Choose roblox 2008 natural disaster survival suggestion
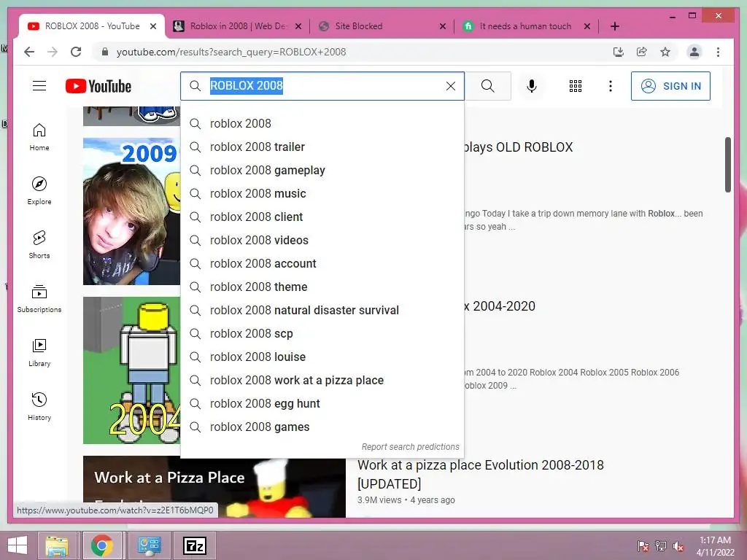 pyautogui.click(x=322, y=310)
